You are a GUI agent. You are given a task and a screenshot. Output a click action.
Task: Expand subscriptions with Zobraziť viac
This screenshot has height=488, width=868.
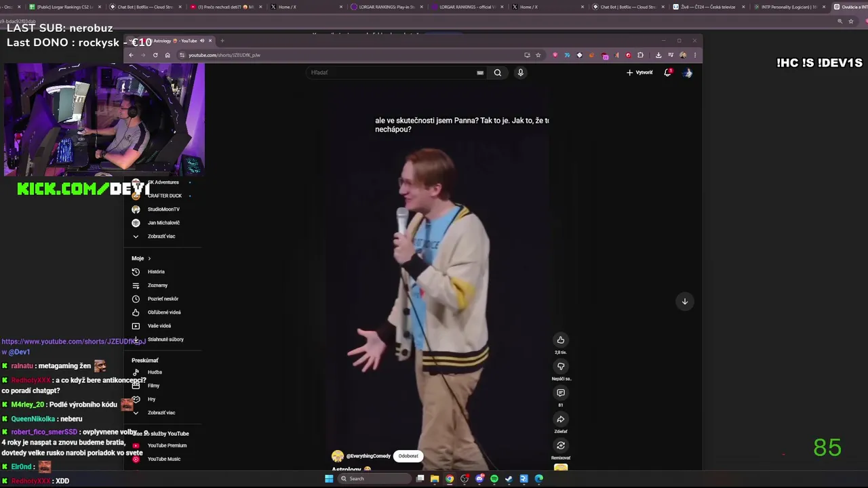pos(161,237)
